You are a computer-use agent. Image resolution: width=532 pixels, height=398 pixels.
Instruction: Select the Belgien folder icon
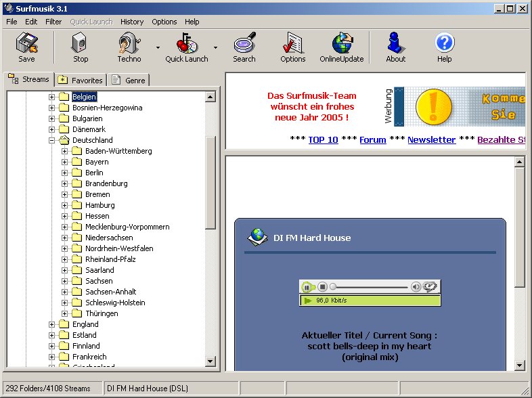coord(64,97)
